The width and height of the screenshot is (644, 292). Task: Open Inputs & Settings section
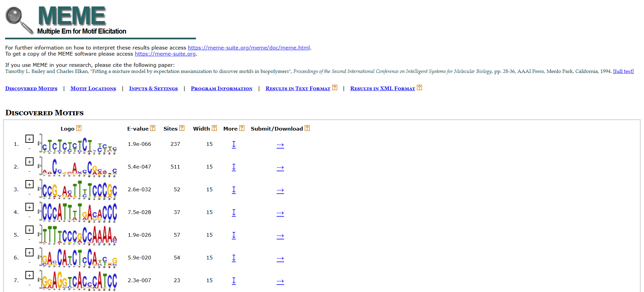(x=153, y=89)
